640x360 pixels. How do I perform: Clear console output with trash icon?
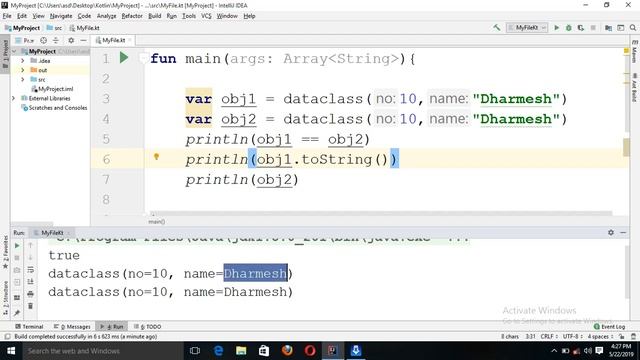click(31, 306)
